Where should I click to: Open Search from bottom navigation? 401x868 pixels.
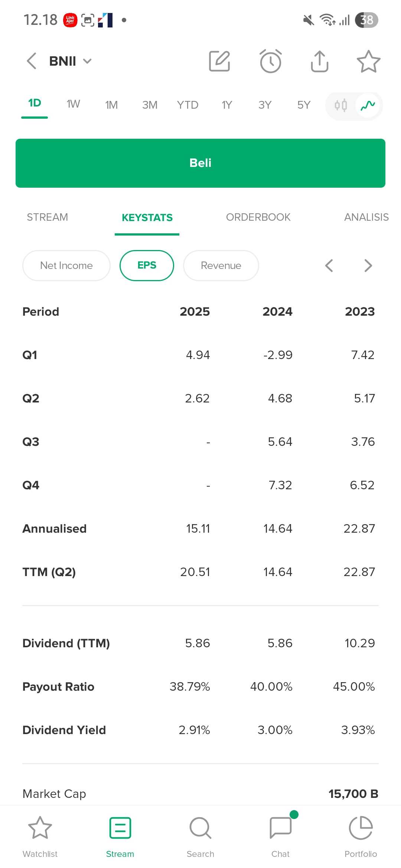coord(200,835)
